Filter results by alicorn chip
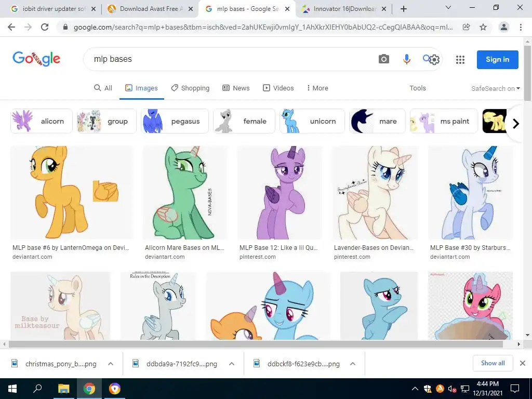 click(x=42, y=121)
